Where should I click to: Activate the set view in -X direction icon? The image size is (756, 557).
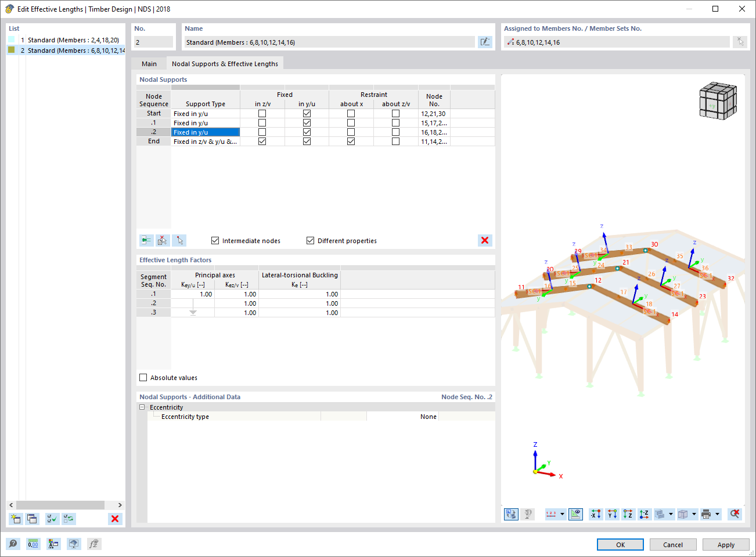(x=596, y=514)
